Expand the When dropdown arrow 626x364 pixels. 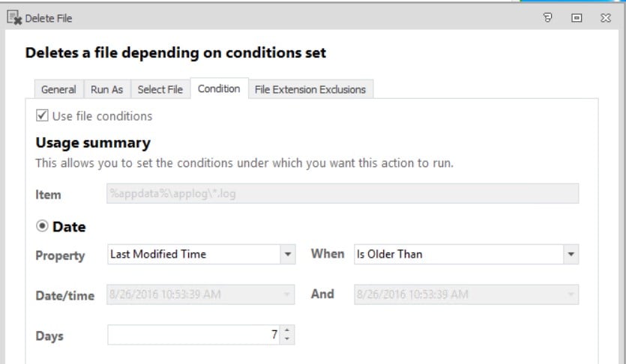coord(571,255)
